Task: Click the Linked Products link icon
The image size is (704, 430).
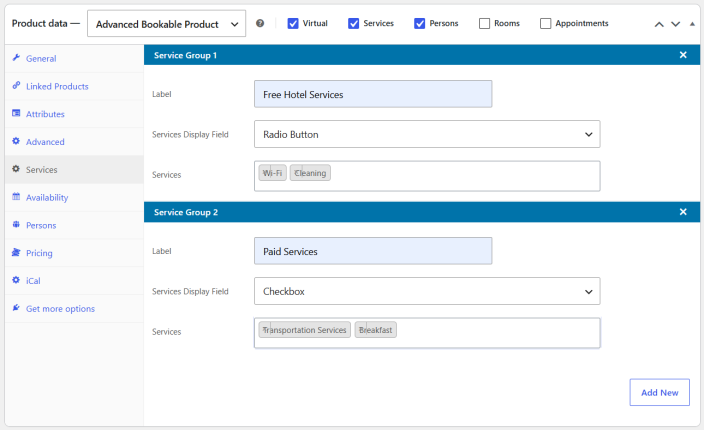Action: click(x=16, y=85)
